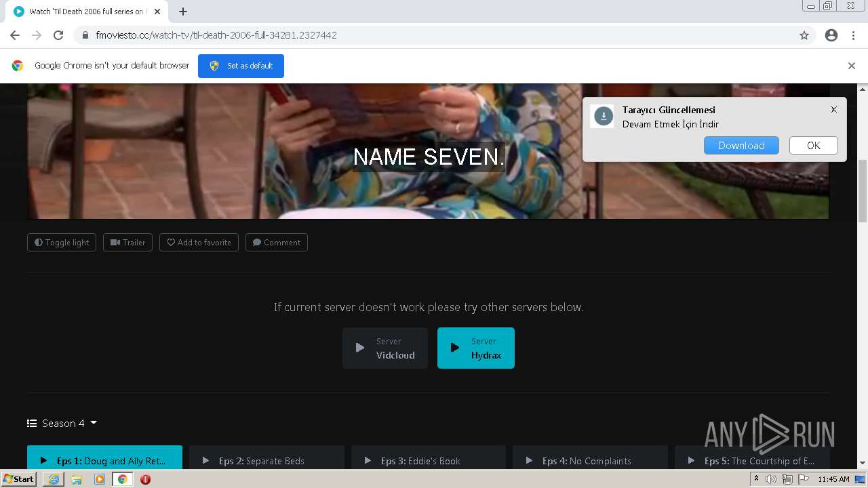Viewport: 868px width, 488px height.
Task: Go back to previous page
Action: [15, 35]
